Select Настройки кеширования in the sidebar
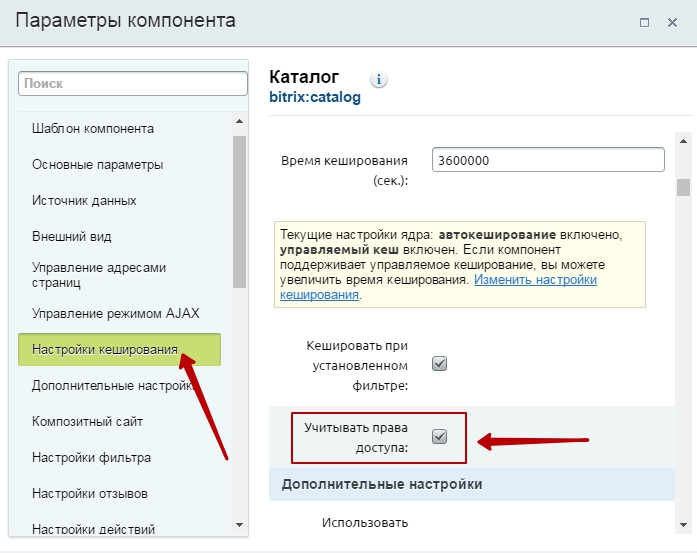 105,350
